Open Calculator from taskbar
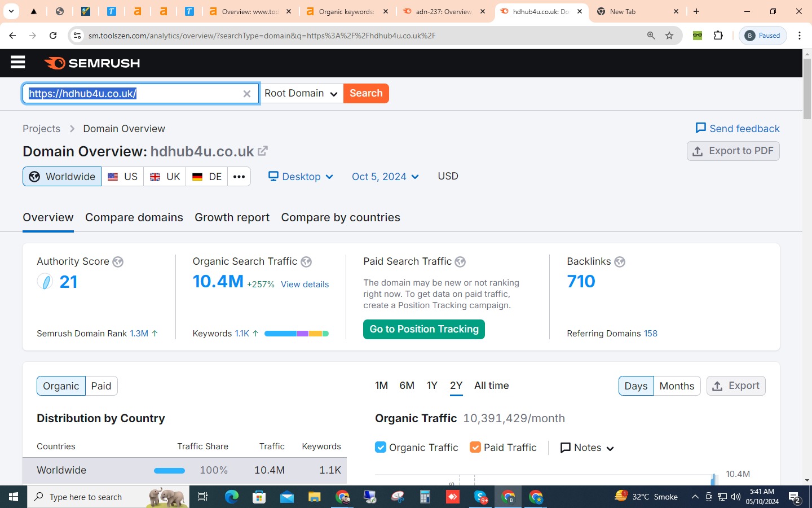The width and height of the screenshot is (812, 508). pyautogui.click(x=425, y=497)
